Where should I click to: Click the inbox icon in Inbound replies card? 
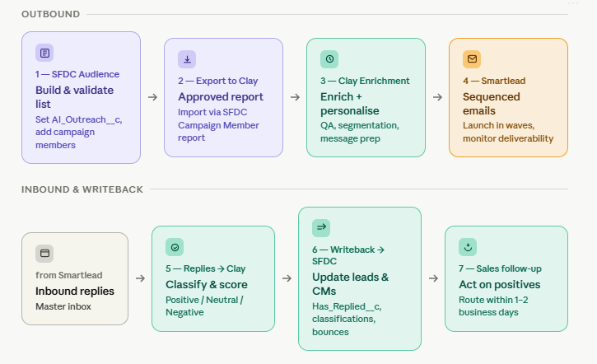coord(44,254)
